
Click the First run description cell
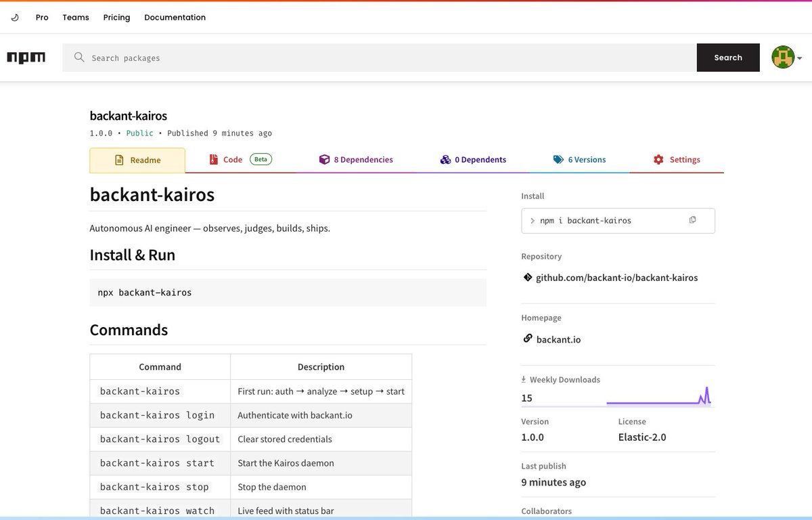coord(321,391)
